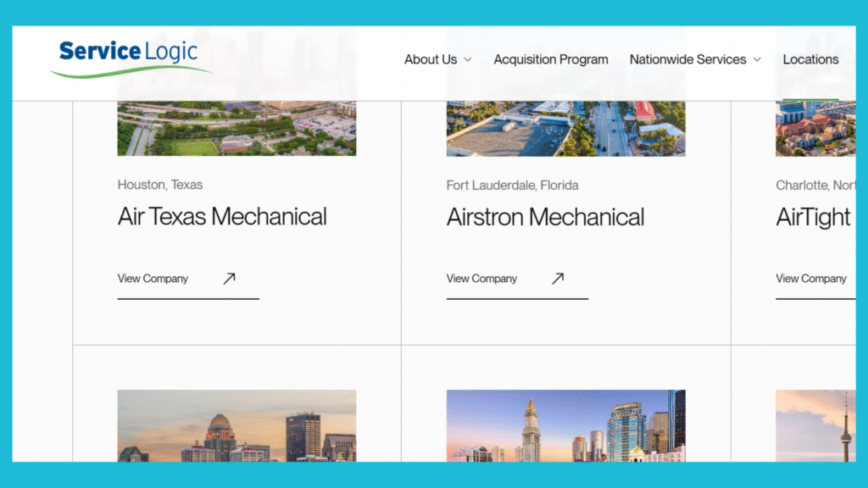Go to the Locations page
The width and height of the screenshot is (868, 488).
810,59
